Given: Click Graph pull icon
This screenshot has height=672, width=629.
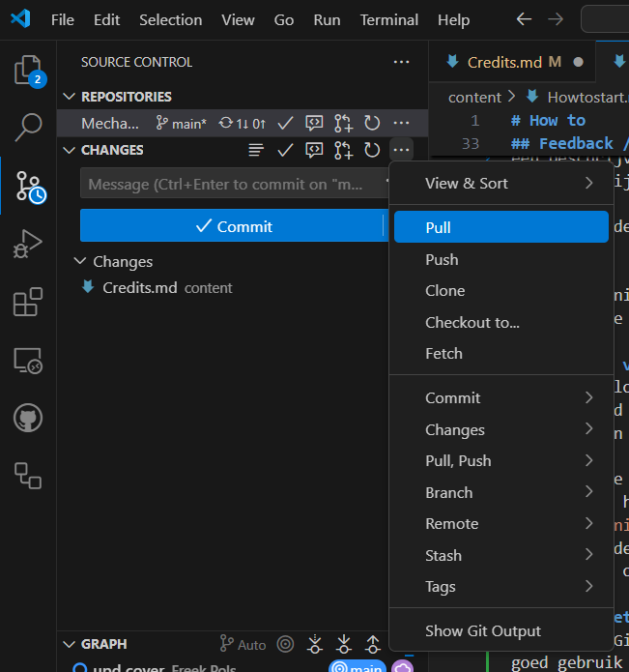Looking at the screenshot, I should point(344,644).
